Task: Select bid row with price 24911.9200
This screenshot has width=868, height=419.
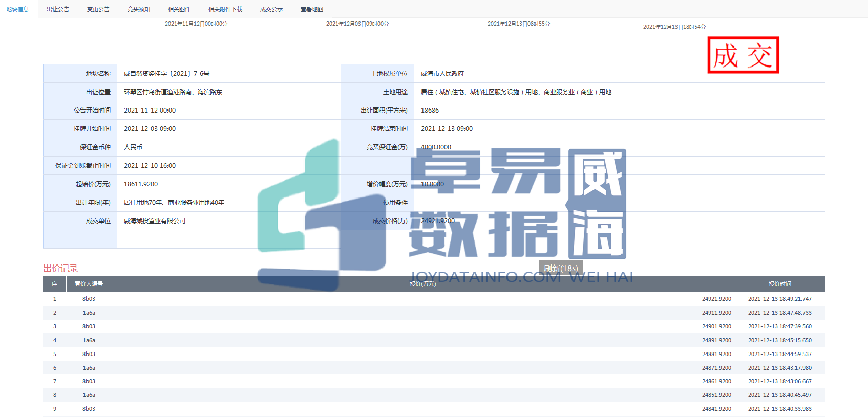Action: click(x=716, y=313)
